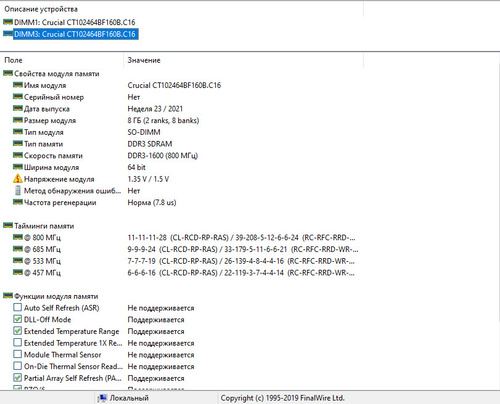Toggle the DLL-Off Mode checkbox
Image resolution: width=500 pixels, height=404 pixels.
tap(18, 319)
